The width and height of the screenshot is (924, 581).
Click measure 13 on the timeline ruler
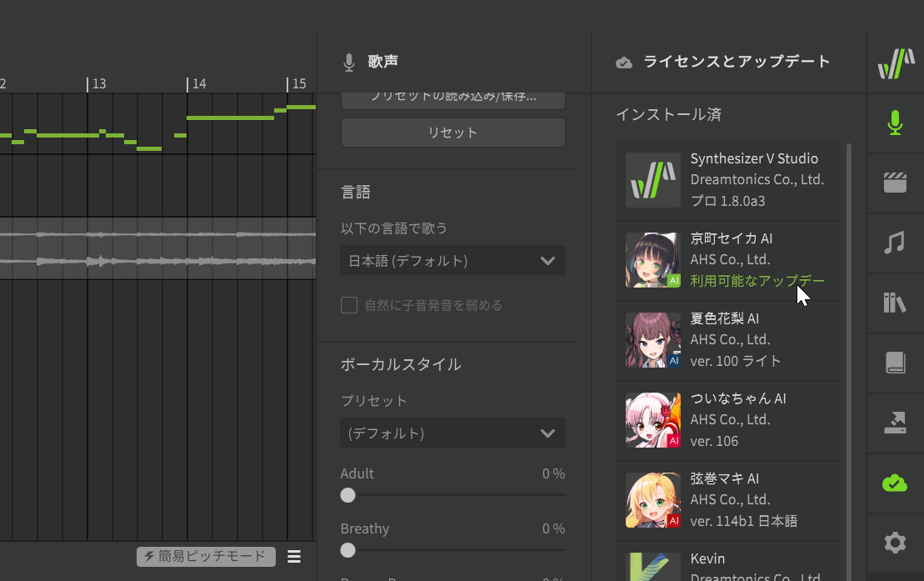coord(97,83)
